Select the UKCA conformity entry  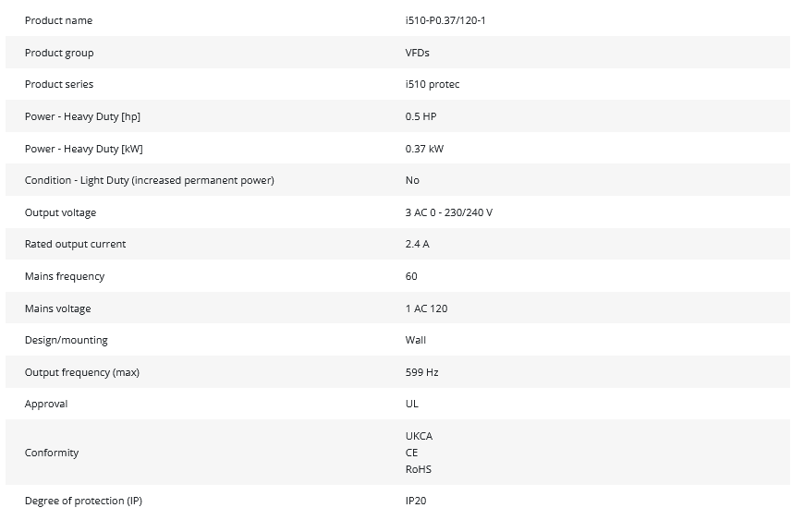[419, 436]
